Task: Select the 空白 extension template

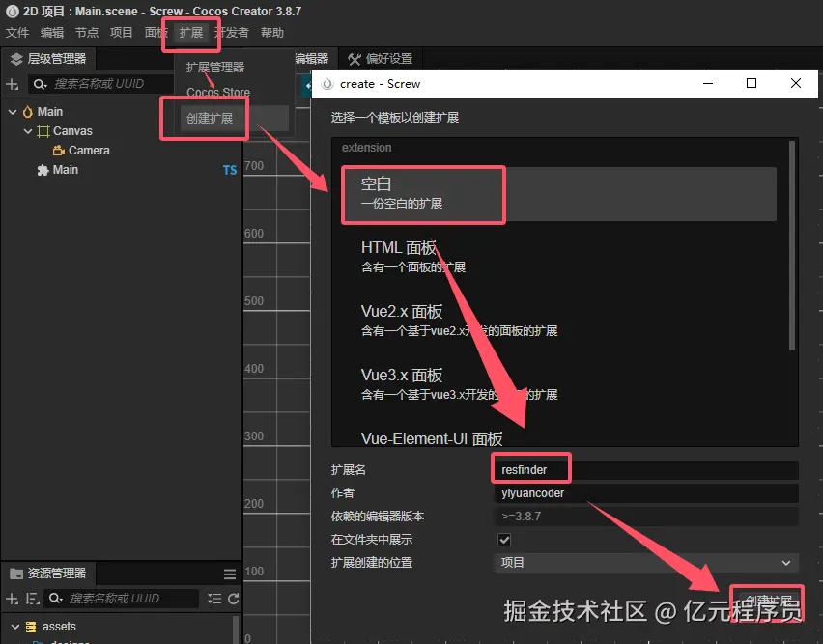Action: tap(559, 194)
